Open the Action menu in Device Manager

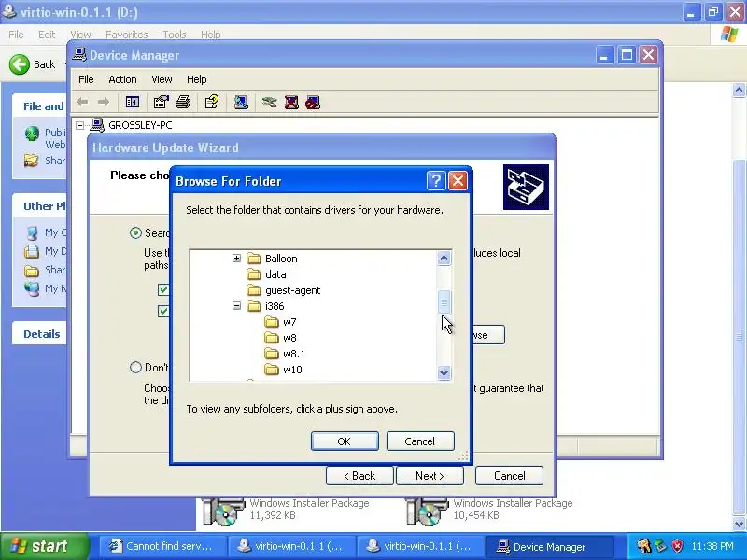click(122, 79)
